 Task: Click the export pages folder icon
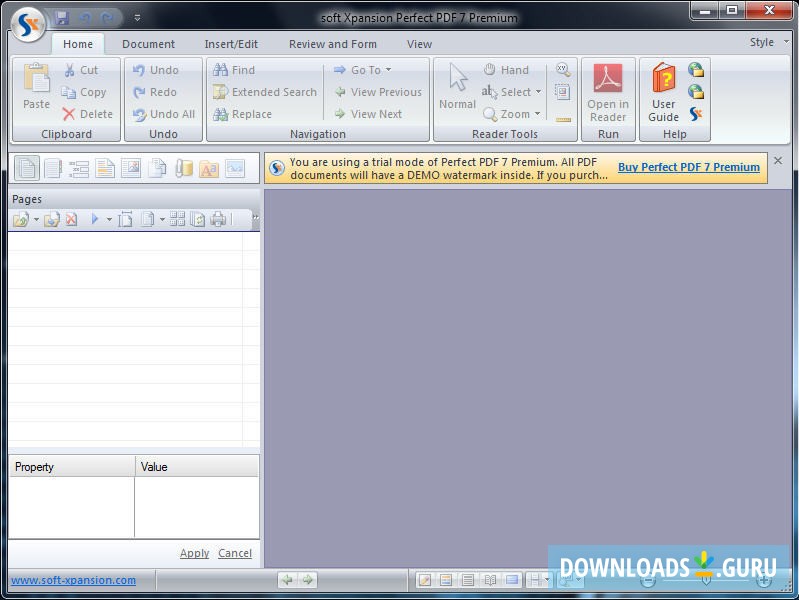(x=51, y=220)
